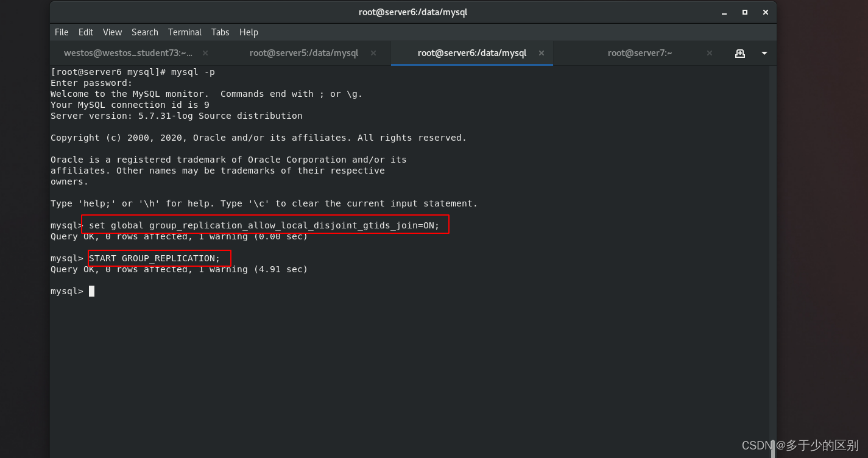Screen dimensions: 868x458
Task: Click the window title root@server6:/data/mysql
Action: click(x=413, y=12)
